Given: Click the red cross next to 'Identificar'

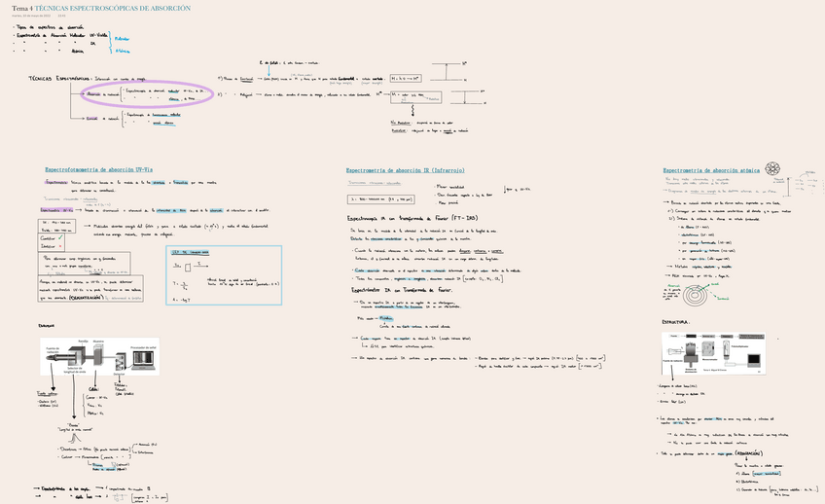Looking at the screenshot, I should click(60, 246).
